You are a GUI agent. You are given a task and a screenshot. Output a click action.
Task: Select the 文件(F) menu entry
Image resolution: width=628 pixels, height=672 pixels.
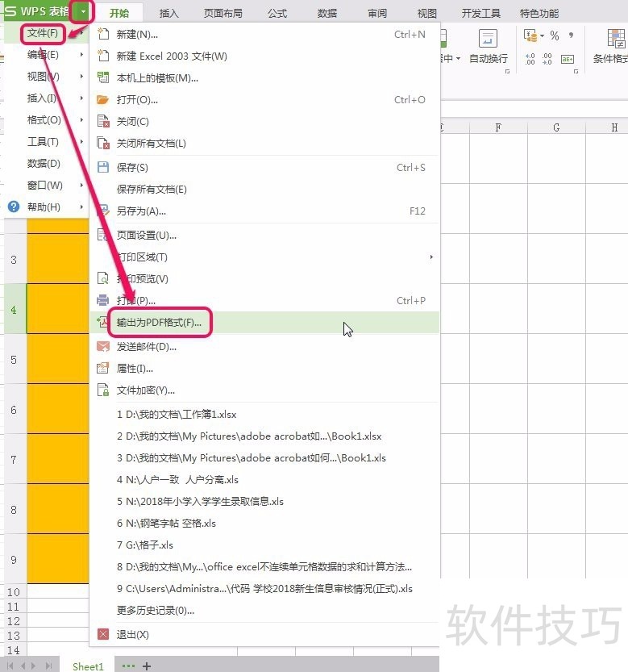(43, 33)
